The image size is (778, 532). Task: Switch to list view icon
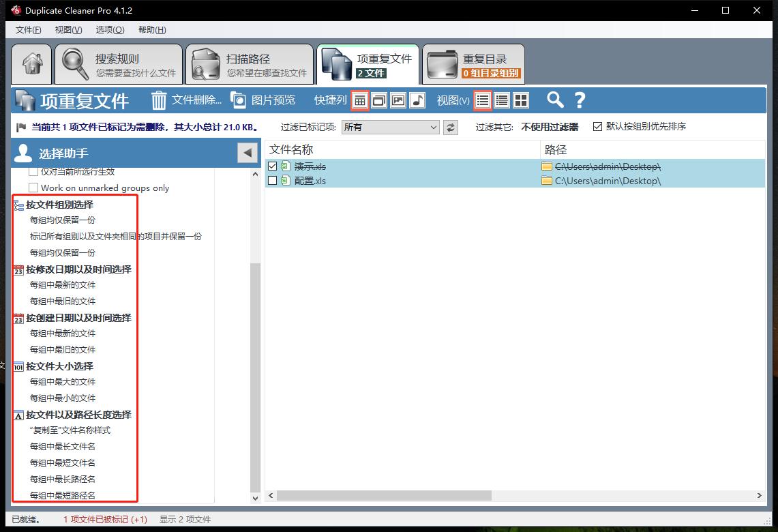tap(483, 100)
